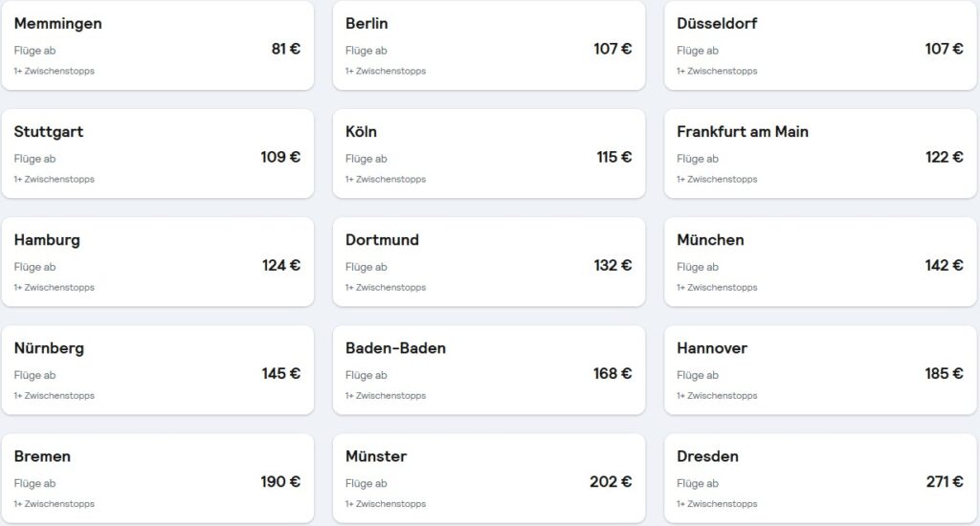980x526 pixels.
Task: Open the Frankfurt am Main card
Action: pyautogui.click(x=820, y=154)
